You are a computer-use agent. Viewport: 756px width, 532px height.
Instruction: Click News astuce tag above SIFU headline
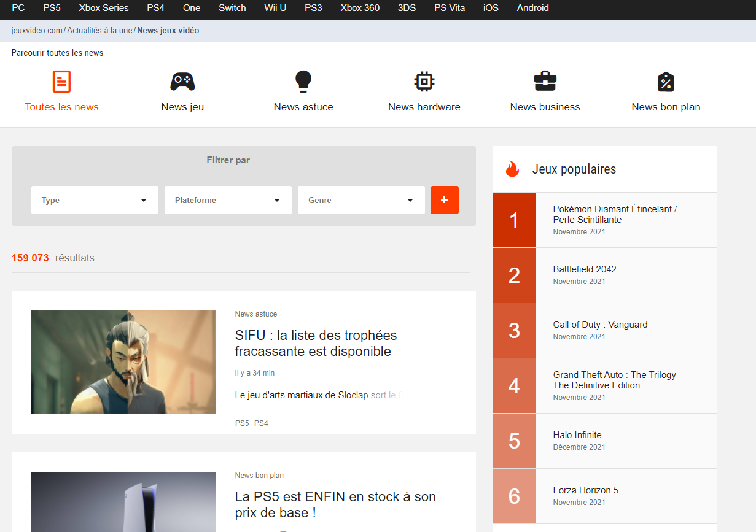tap(256, 314)
